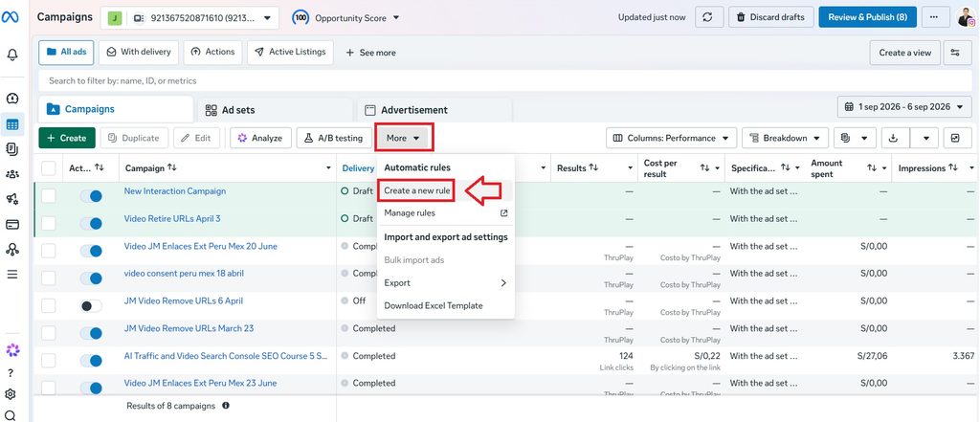980x422 pixels.
Task: Check the box for JM Video Remove URLs 6 April
Action: [48, 305]
